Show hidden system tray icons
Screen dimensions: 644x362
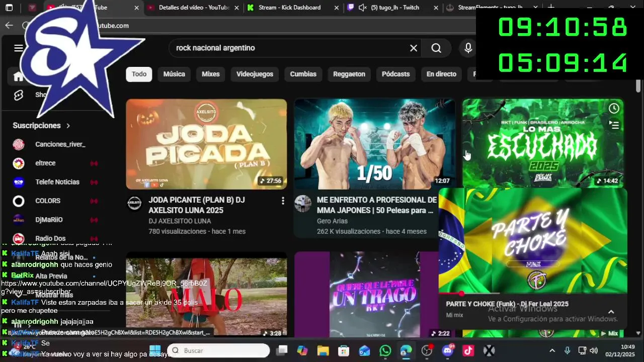552,350
